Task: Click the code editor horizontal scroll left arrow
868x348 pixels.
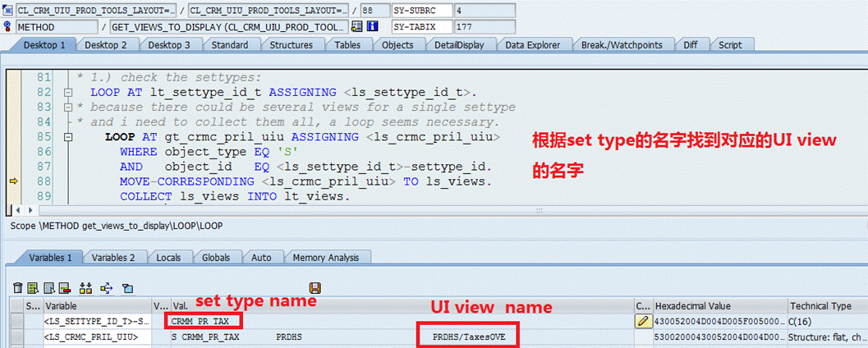Action: pos(18,211)
